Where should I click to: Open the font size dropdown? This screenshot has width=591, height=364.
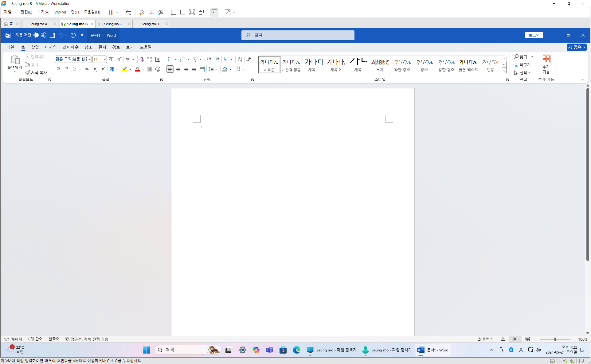(x=105, y=59)
